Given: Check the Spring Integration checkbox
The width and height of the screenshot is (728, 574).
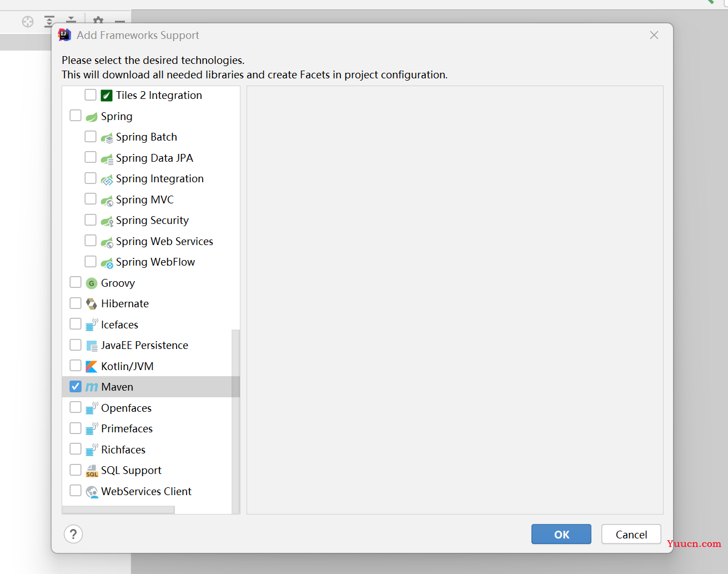Looking at the screenshot, I should point(91,178).
